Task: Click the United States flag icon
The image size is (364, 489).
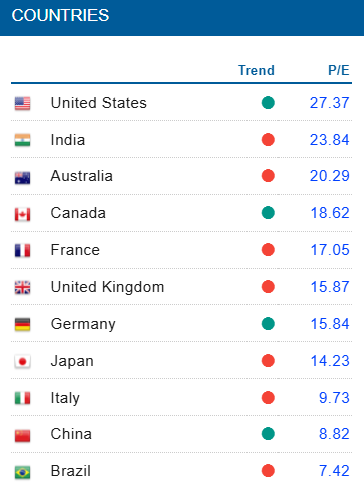Action: point(22,103)
